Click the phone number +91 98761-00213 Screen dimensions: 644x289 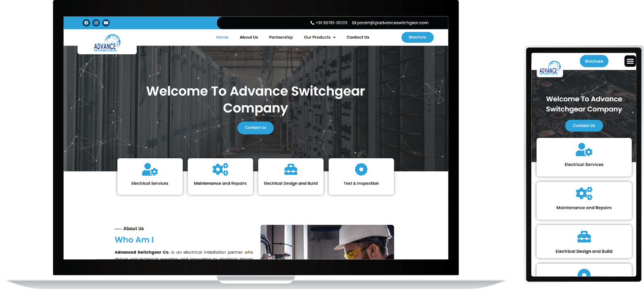[329, 23]
